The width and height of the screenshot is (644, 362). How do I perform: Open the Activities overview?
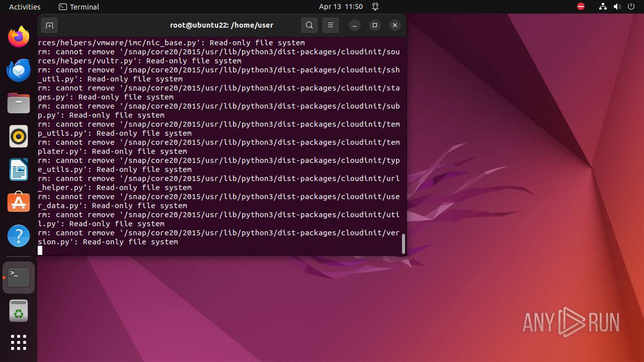coord(25,7)
